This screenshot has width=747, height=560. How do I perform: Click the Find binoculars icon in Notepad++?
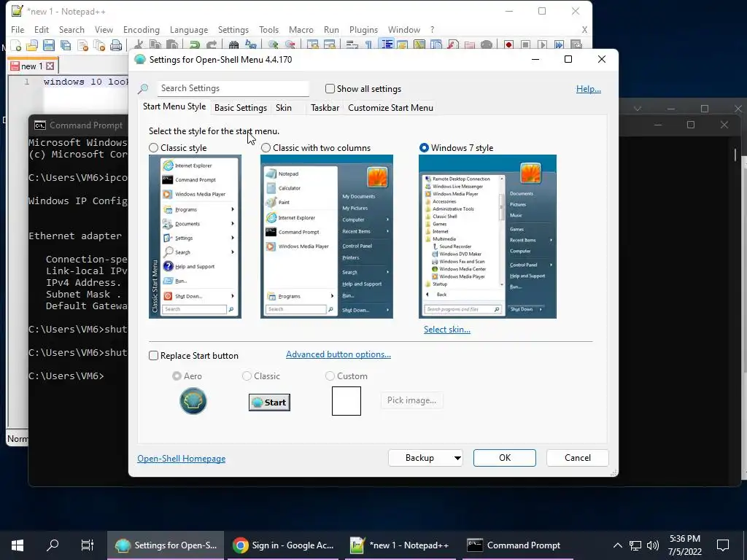tap(233, 45)
